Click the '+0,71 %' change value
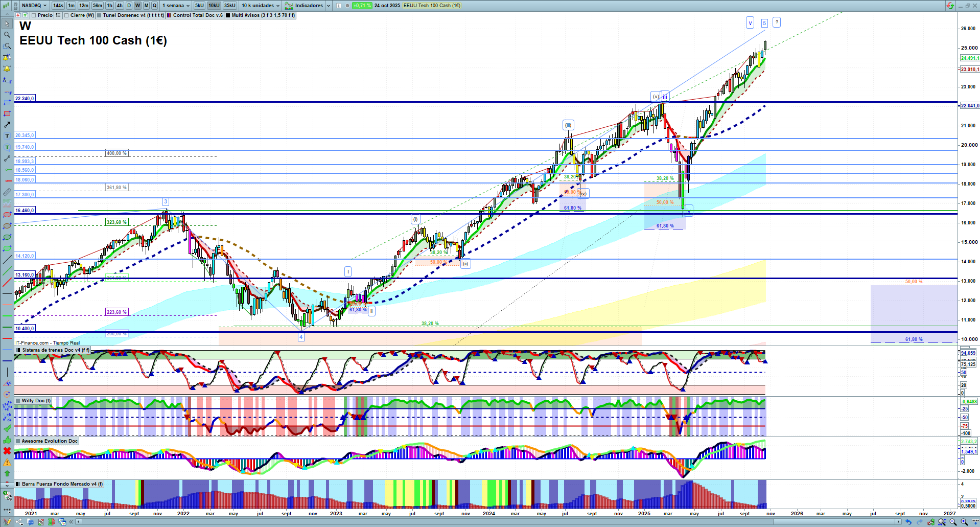The image size is (980, 527). (362, 6)
